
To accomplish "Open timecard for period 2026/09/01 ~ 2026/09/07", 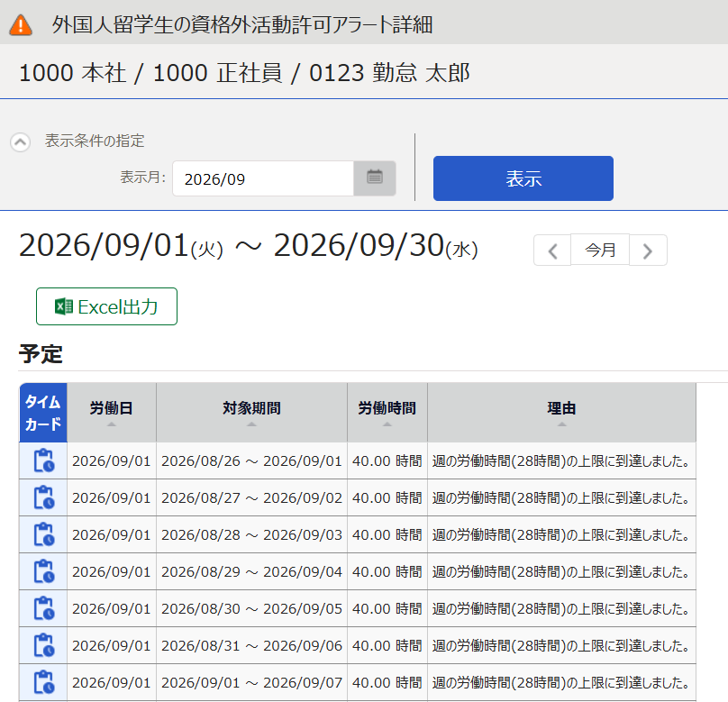I will point(43,682).
